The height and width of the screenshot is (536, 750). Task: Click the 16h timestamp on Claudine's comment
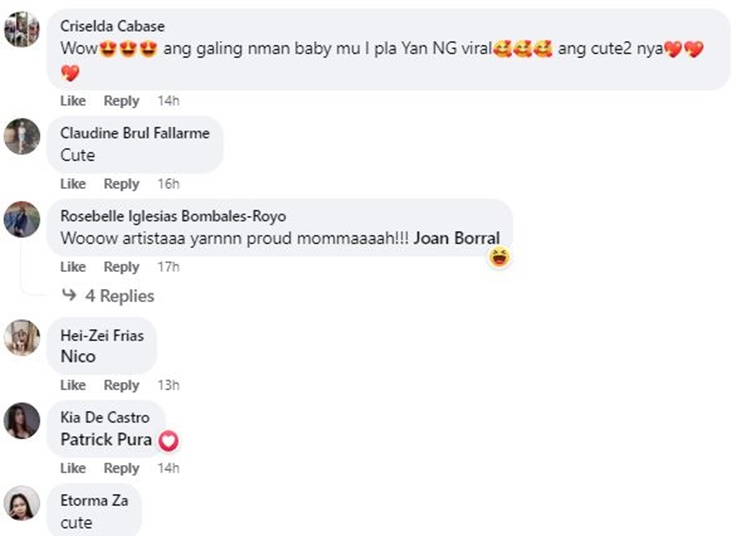[168, 184]
